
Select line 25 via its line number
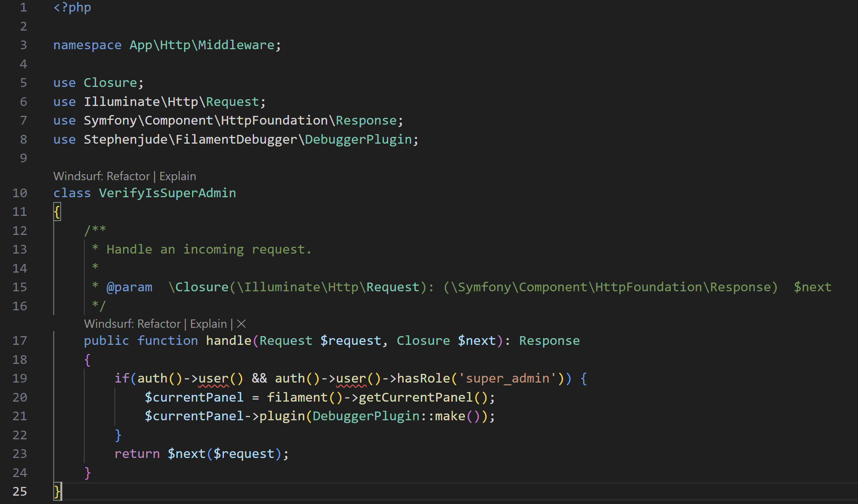click(x=19, y=491)
